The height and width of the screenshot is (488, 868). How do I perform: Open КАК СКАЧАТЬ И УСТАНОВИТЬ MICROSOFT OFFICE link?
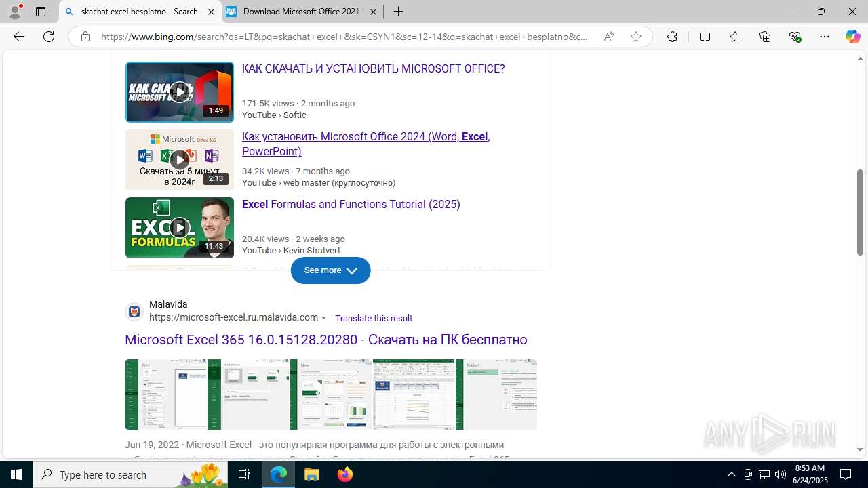(x=373, y=68)
